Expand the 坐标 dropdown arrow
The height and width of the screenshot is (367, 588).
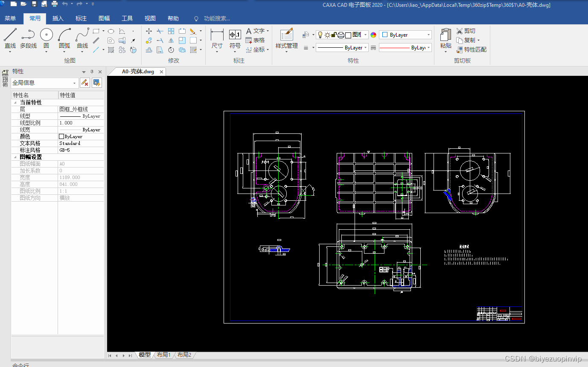pos(268,50)
